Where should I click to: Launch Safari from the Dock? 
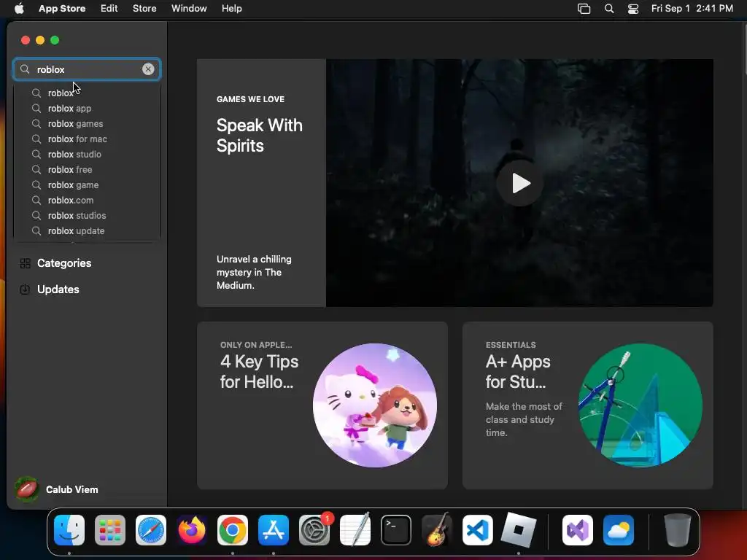(x=151, y=529)
